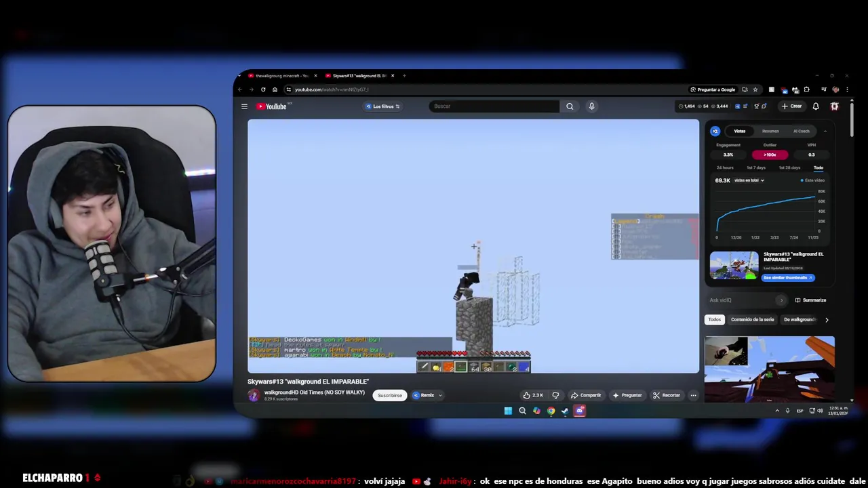Screen dimensions: 868x488
Task: Open walkgroundHD Old Times channel link
Action: (x=314, y=392)
